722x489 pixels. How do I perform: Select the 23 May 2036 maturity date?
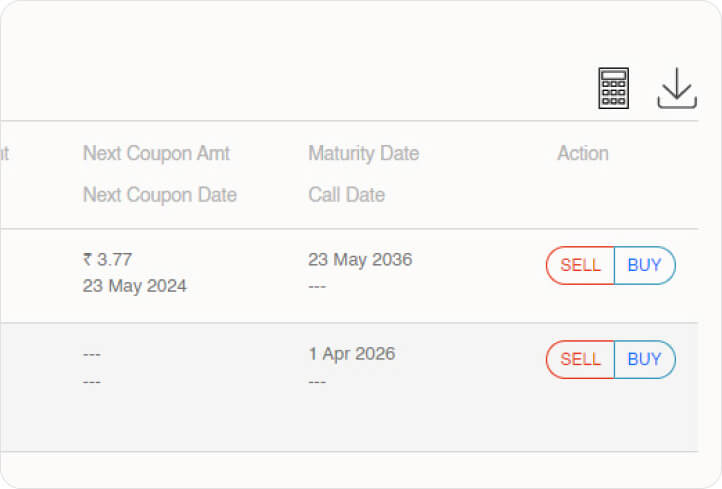pyautogui.click(x=360, y=260)
